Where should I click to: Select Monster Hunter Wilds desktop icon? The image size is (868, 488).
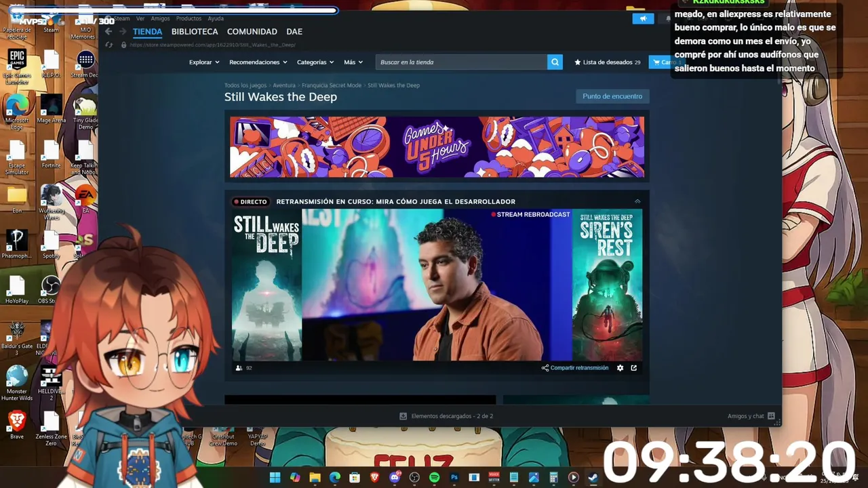click(17, 383)
